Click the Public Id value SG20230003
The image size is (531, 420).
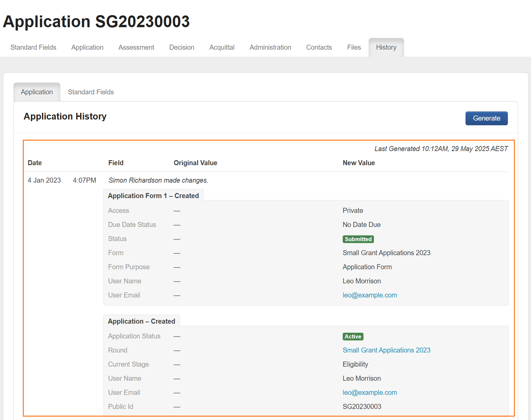pyautogui.click(x=362, y=407)
